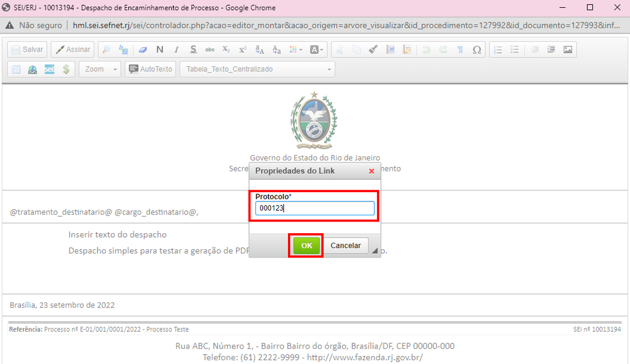
Task: Open the Tabela_Texto_Centralizado style dropdown
Action: (257, 70)
